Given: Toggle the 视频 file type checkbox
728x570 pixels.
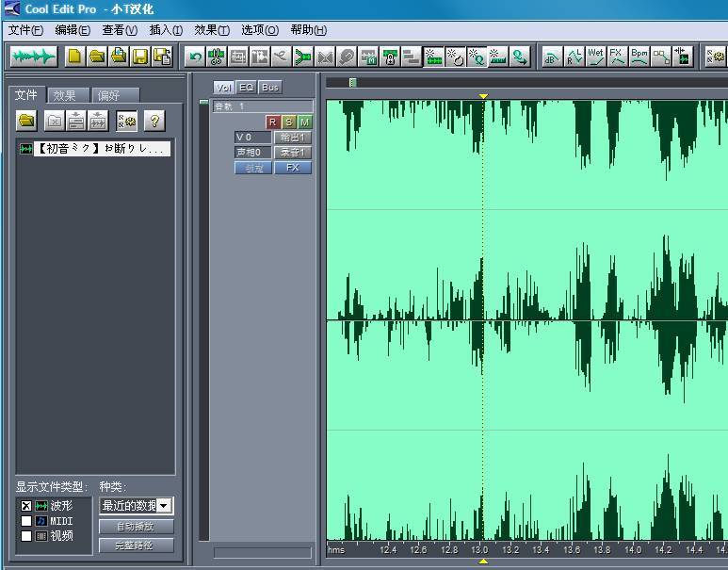Looking at the screenshot, I should (x=26, y=536).
